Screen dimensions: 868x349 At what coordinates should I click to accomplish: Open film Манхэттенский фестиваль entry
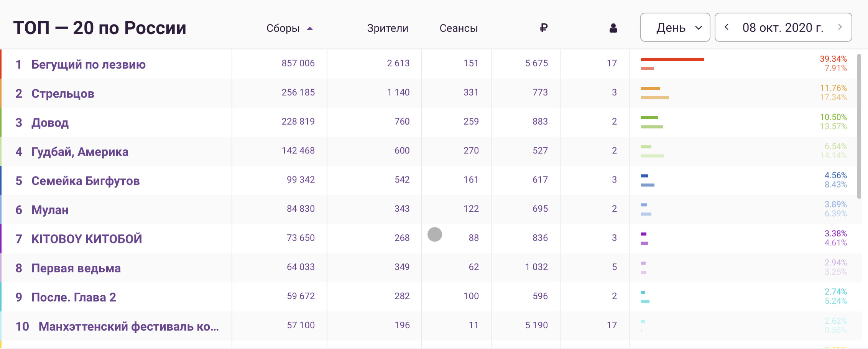click(129, 326)
